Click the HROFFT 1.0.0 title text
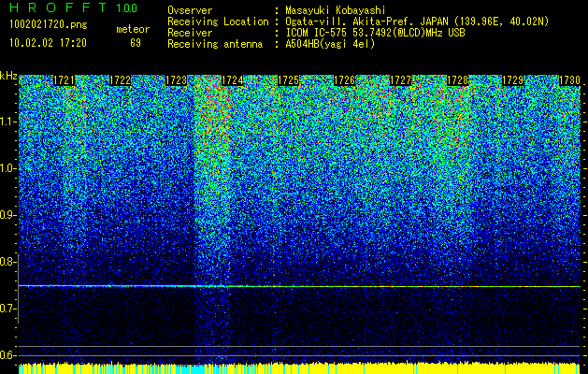Screen dimensions: 588x374 click(x=74, y=7)
